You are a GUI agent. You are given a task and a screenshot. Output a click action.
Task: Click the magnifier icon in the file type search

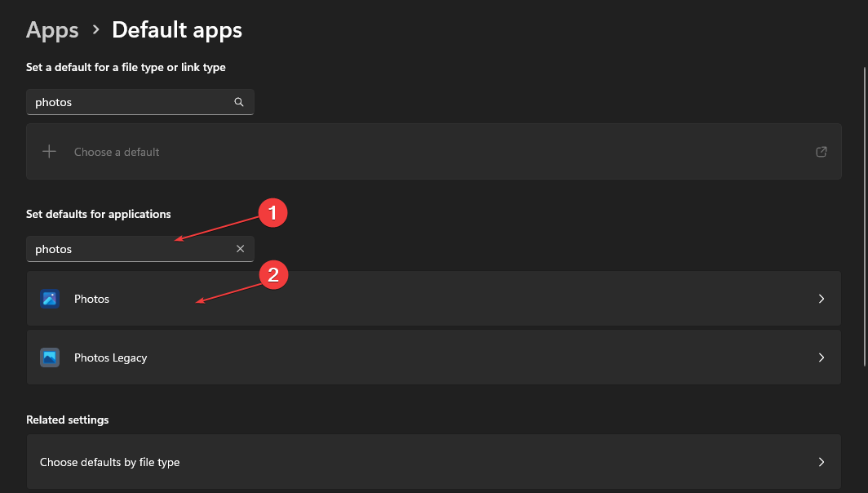(239, 102)
